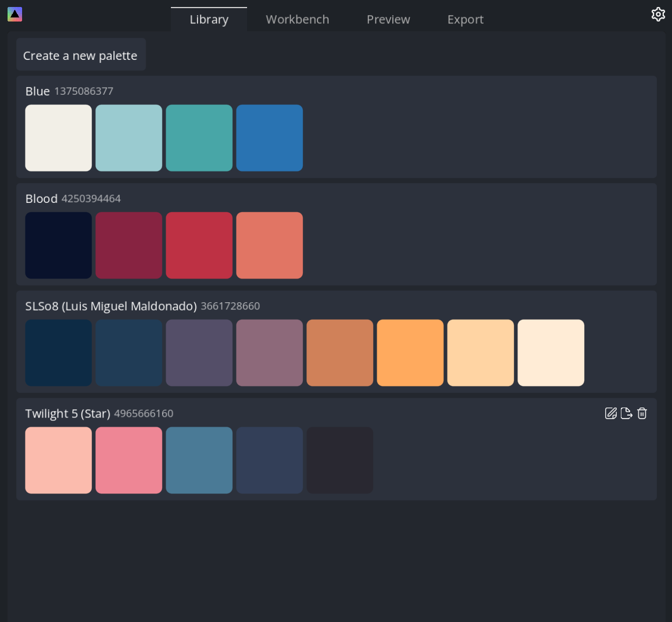Select the Library tab

pyautogui.click(x=209, y=19)
